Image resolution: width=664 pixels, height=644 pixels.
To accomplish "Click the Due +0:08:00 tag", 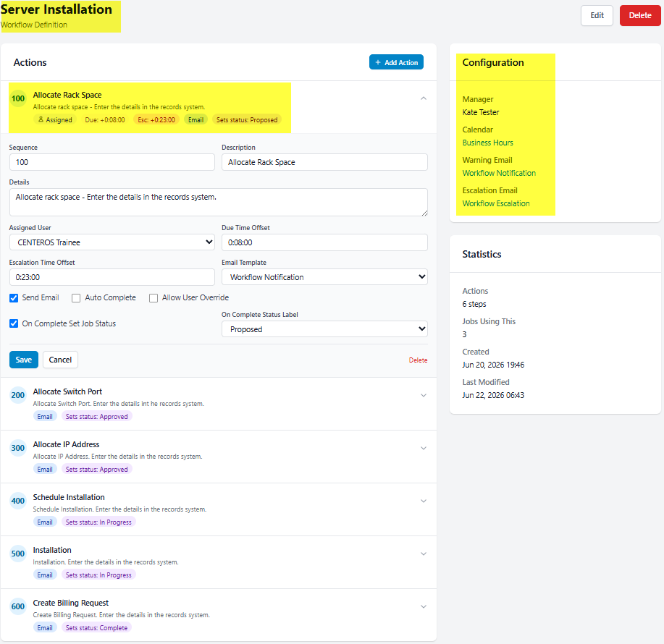I will point(105,119).
